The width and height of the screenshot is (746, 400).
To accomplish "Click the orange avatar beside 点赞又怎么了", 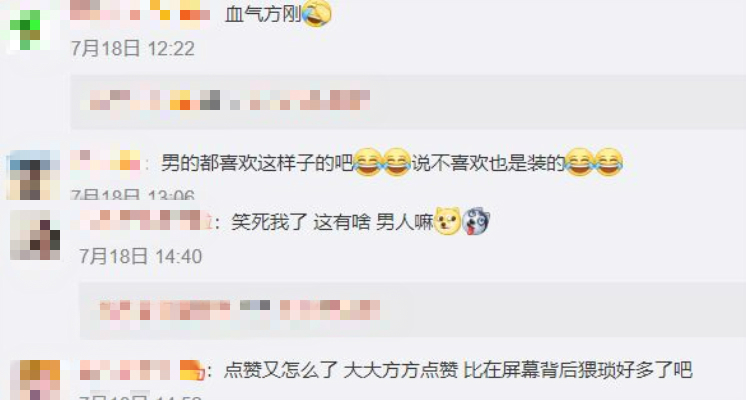I will pyautogui.click(x=35, y=380).
